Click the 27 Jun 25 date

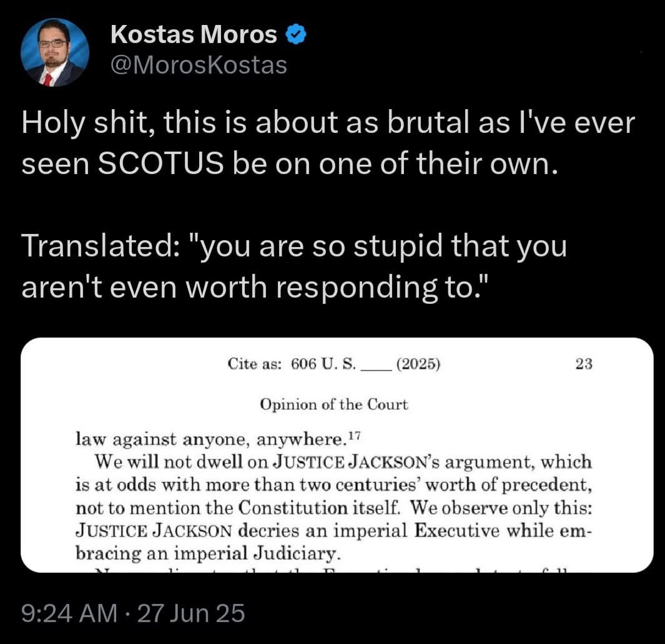[x=190, y=613]
